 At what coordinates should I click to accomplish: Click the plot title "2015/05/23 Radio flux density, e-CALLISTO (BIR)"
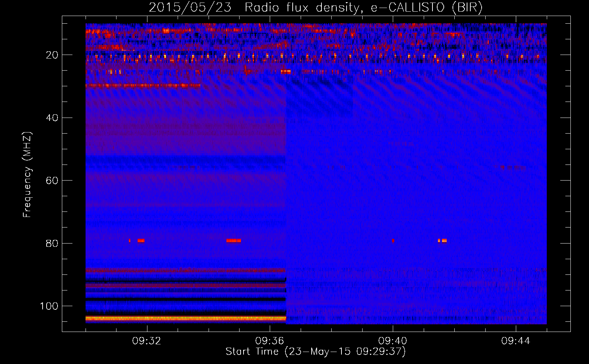316,7
